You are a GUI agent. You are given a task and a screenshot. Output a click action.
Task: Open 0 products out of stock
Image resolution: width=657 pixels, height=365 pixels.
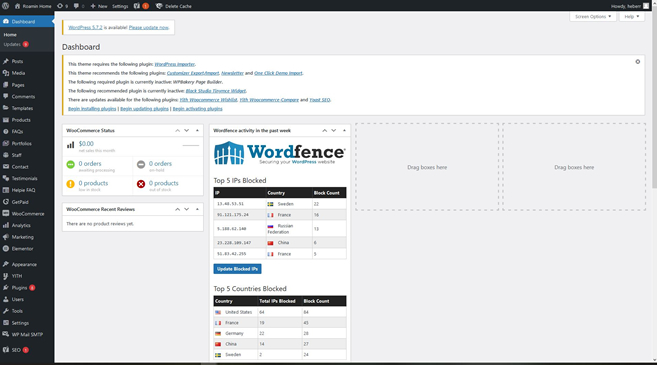[x=164, y=183]
